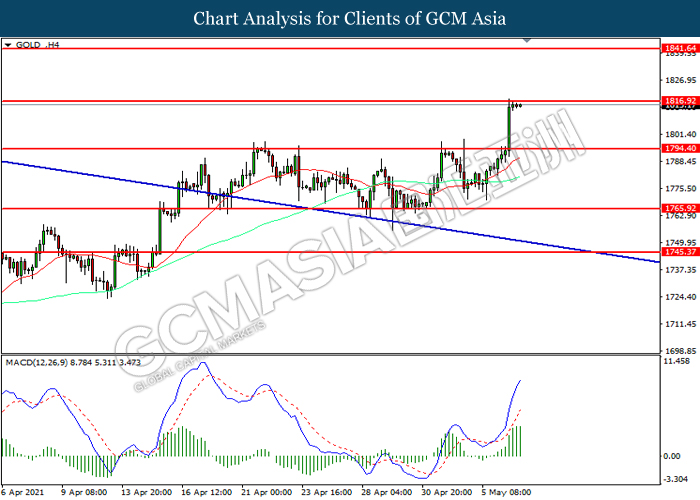Viewport: 700px width, 500px height.
Task: Click the 0.00 MACD zero level label
Action: [672, 456]
